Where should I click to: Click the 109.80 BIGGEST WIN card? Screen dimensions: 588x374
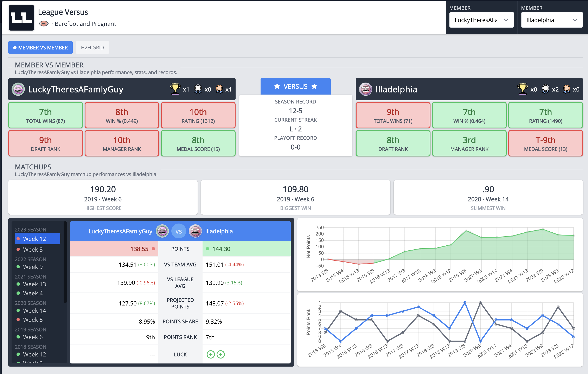295,197
